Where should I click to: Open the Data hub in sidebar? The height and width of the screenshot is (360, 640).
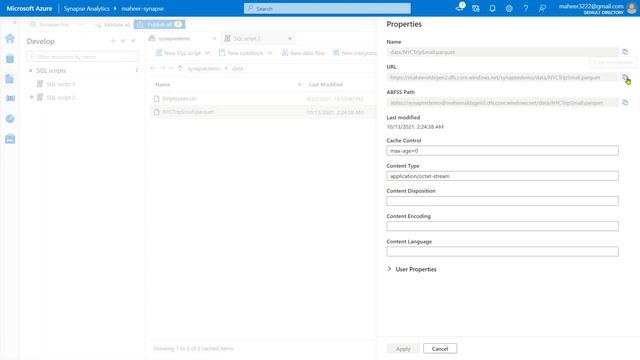click(10, 59)
